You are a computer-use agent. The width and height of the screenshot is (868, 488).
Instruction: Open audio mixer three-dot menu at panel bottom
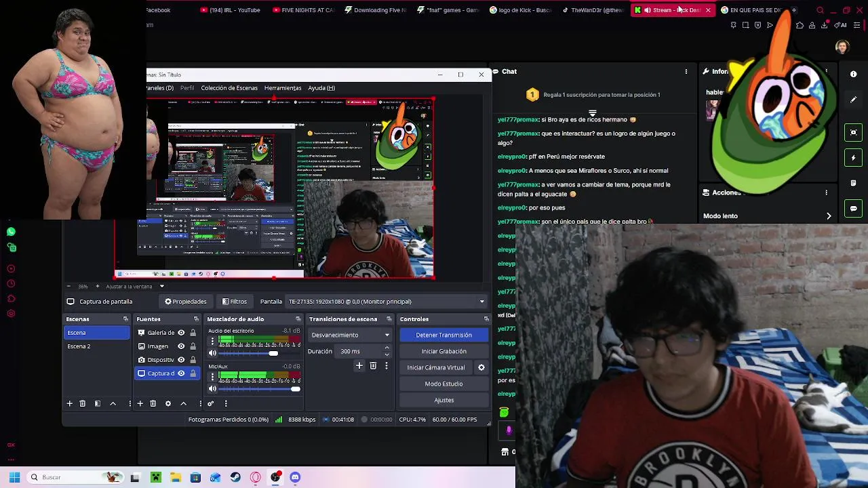[226, 403]
